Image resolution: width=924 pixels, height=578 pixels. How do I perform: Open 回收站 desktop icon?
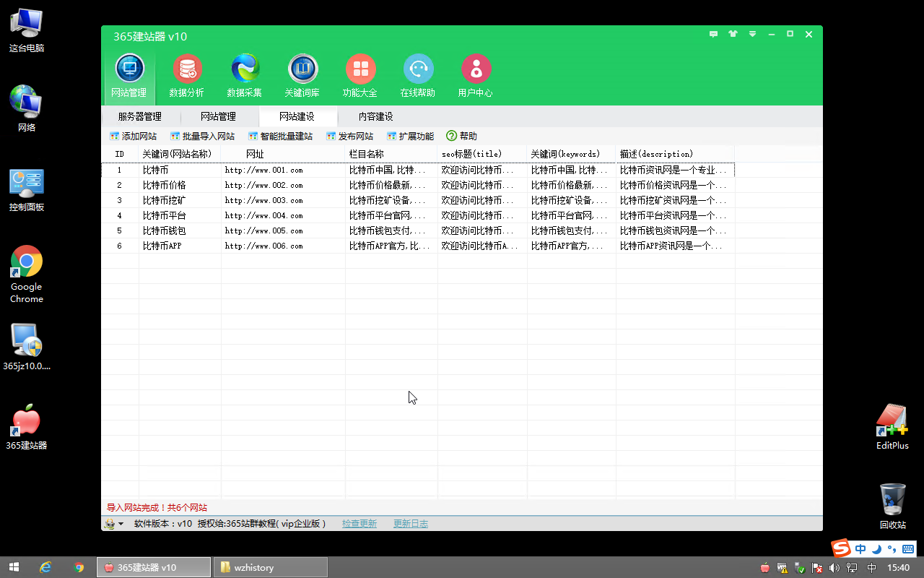click(892, 506)
